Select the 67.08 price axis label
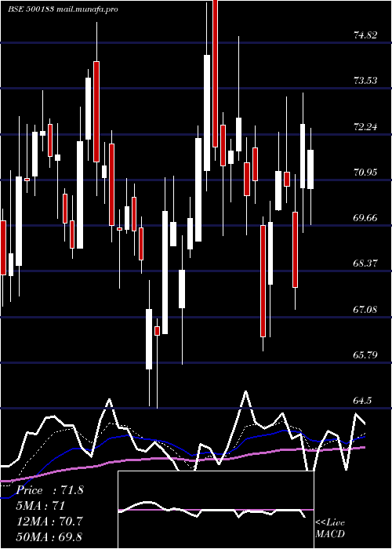392x549 pixels. [x=366, y=310]
